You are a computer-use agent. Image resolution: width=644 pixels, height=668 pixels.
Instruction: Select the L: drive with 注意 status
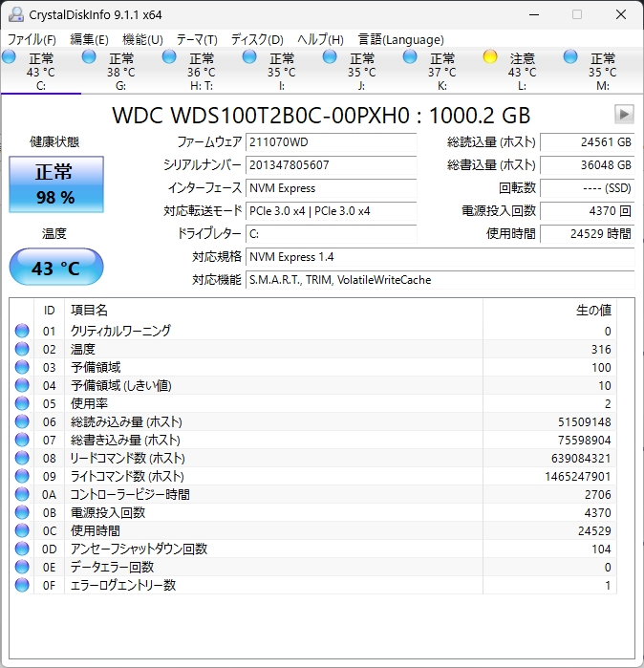523,71
